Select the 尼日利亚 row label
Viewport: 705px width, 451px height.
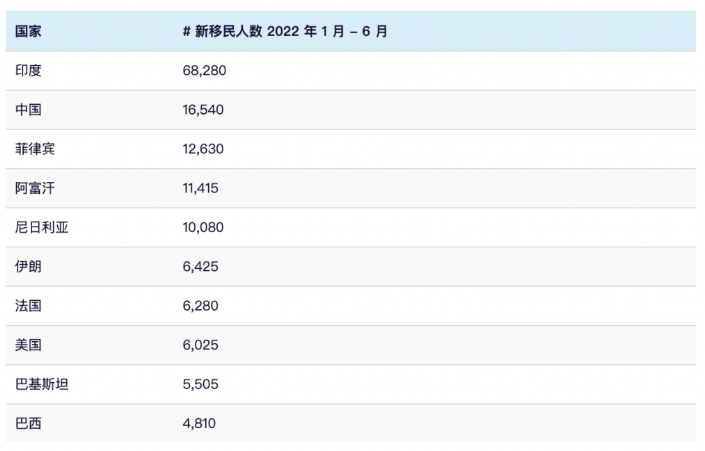point(41,227)
